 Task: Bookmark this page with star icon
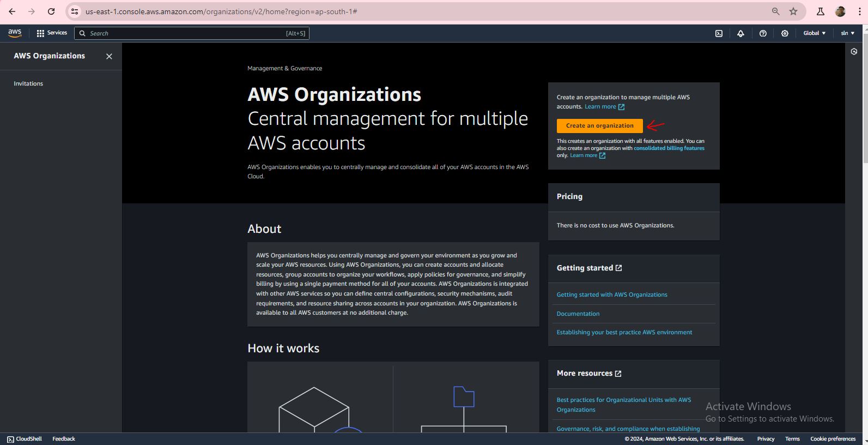click(793, 11)
